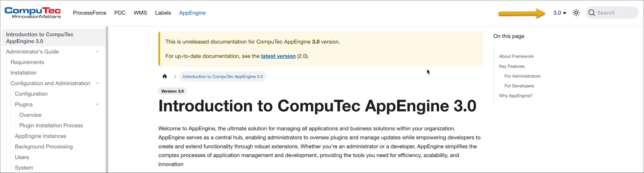Open PDC in the top navigation
The height and width of the screenshot is (173, 644).
tap(120, 13)
